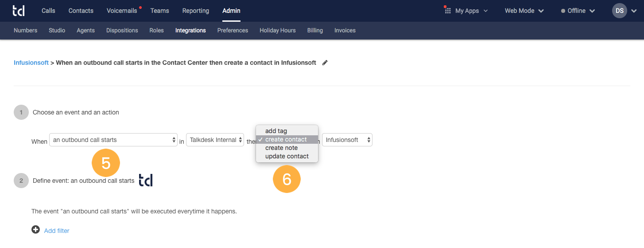
Task: Click the plus Add filter icon
Action: [35, 230]
